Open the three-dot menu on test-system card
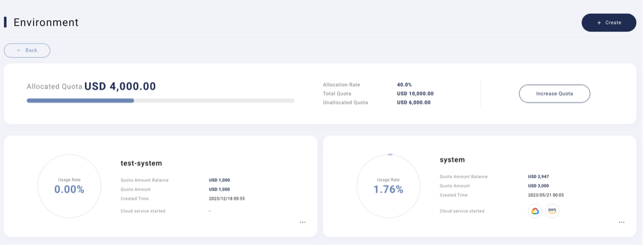This screenshot has width=644, height=246. 302,222
